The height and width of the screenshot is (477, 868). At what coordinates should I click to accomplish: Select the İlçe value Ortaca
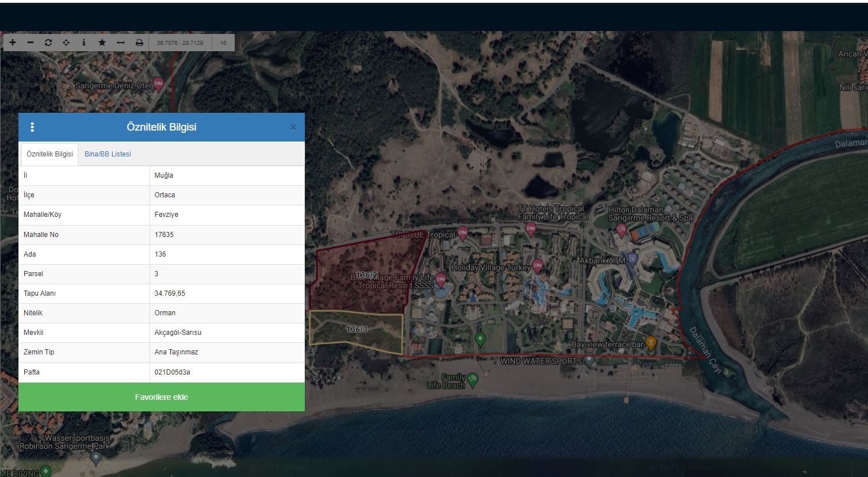[x=165, y=195]
